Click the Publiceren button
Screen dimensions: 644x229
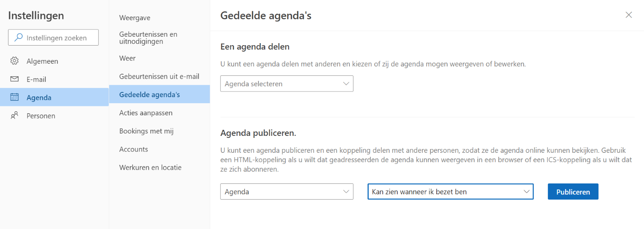coord(573,192)
